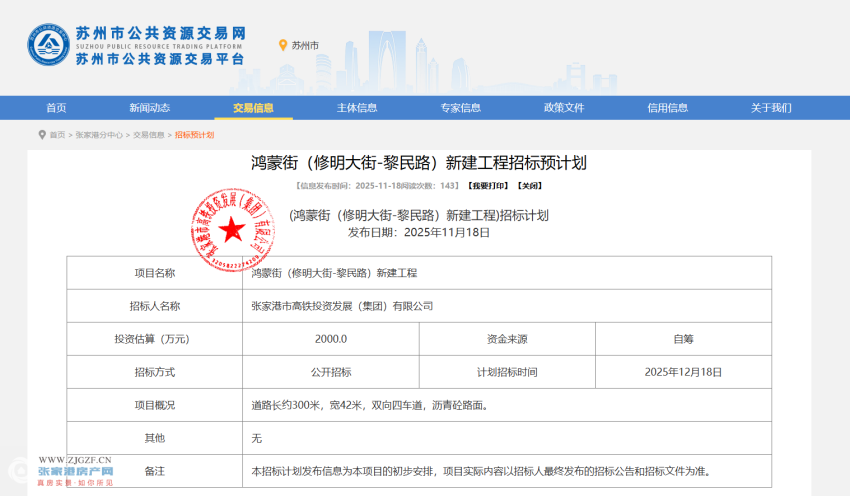
Task: Click the Suzhou platform circular logo
Action: pyautogui.click(x=48, y=45)
